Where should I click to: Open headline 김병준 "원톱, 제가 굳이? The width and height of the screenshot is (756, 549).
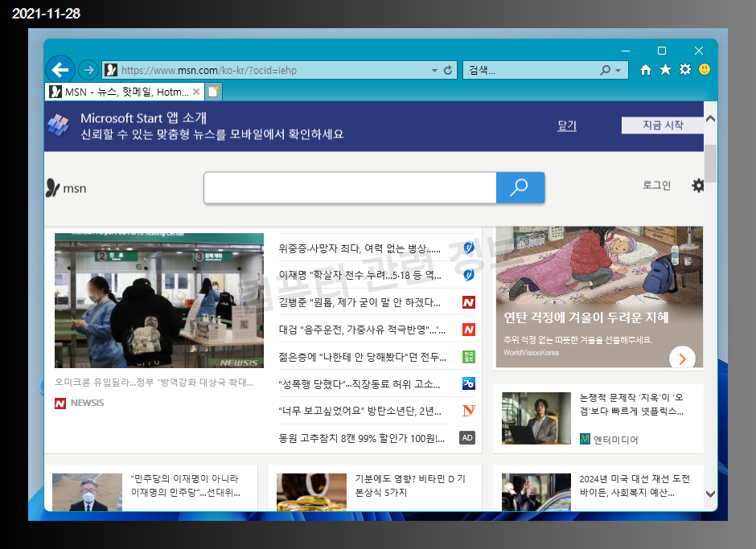click(x=360, y=302)
